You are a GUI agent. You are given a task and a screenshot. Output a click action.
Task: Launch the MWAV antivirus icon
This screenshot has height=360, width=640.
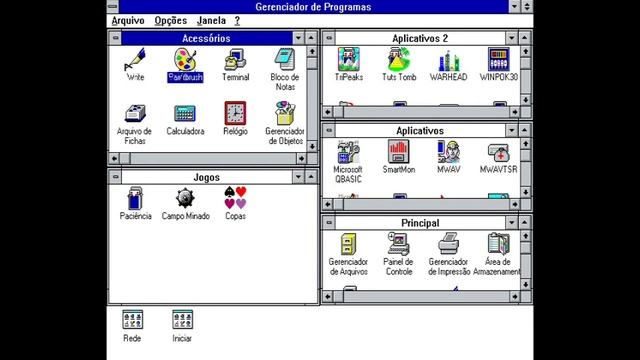(449, 152)
